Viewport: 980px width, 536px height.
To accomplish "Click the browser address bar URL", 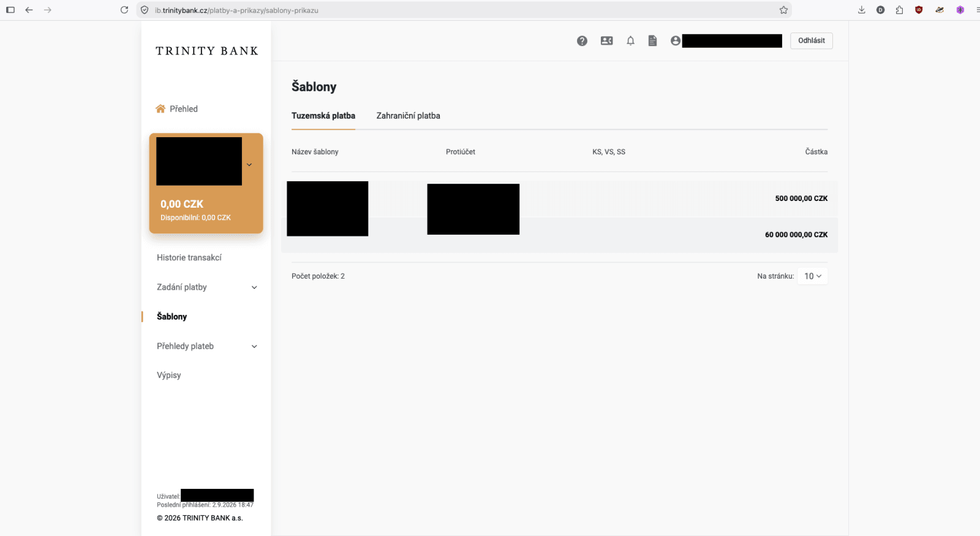I will coord(236,10).
